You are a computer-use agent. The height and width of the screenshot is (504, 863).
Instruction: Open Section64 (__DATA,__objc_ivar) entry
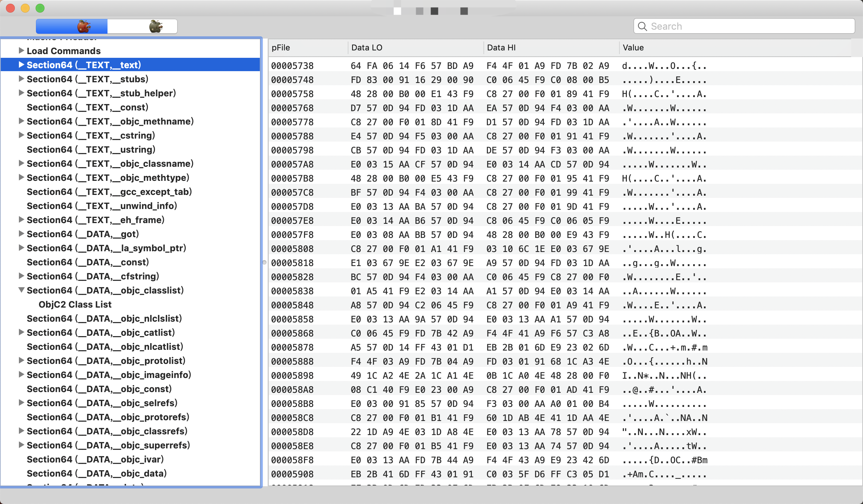coord(95,460)
